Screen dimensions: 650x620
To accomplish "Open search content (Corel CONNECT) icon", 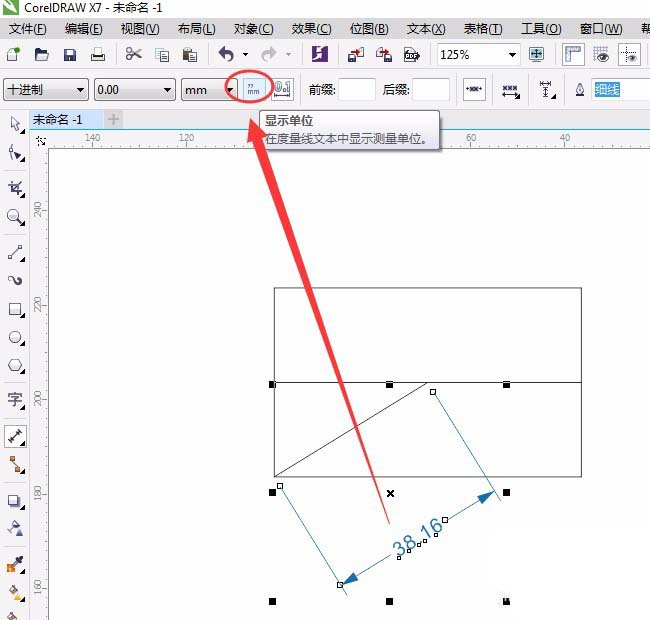I will [320, 54].
